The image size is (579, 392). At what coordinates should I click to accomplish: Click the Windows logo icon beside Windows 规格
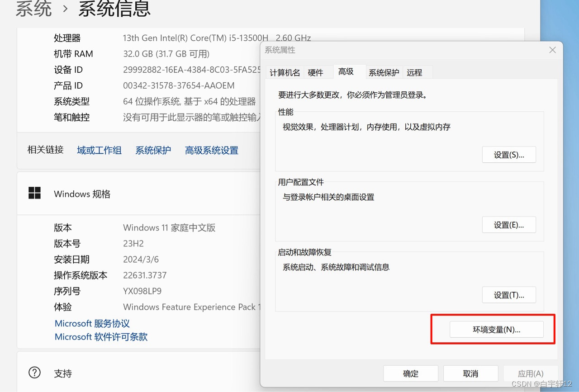[x=34, y=193]
